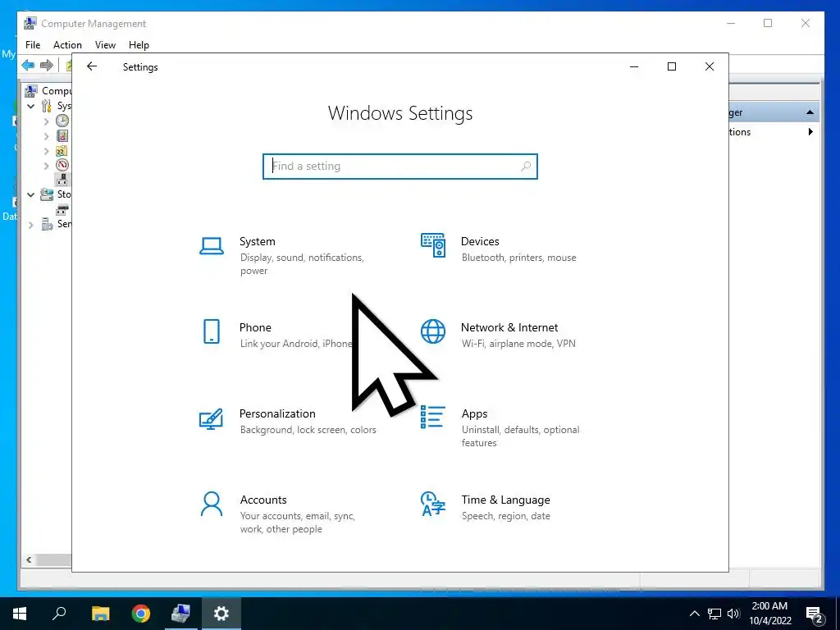Viewport: 840px width, 630px height.
Task: Open the Windows Start menu
Action: point(20,614)
